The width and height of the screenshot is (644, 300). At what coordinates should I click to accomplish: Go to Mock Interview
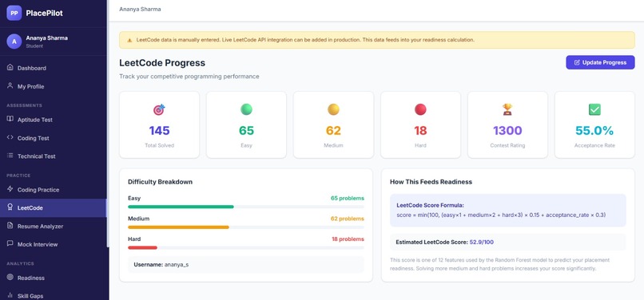click(54, 245)
